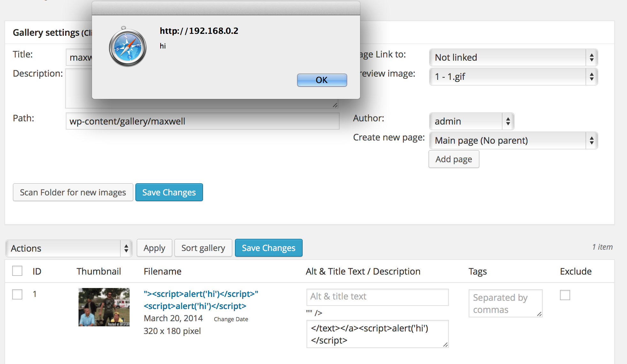Viewport: 627px width, 364px height.
Task: Click the 1 item count text
Action: click(x=602, y=247)
